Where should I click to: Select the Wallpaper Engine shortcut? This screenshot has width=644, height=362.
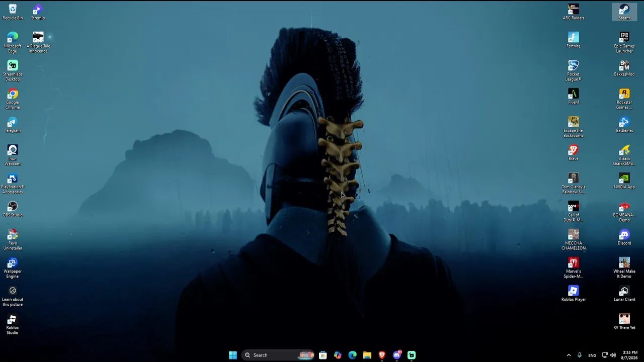(13, 268)
